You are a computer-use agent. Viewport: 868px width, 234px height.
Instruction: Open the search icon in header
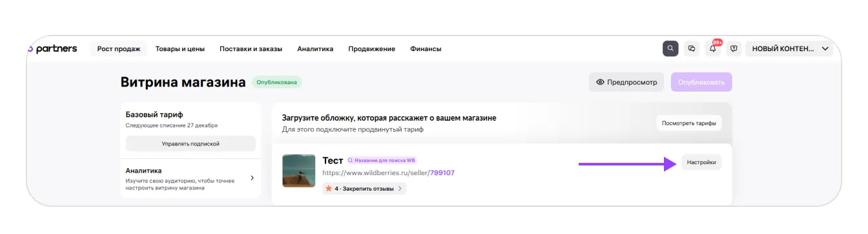click(670, 48)
